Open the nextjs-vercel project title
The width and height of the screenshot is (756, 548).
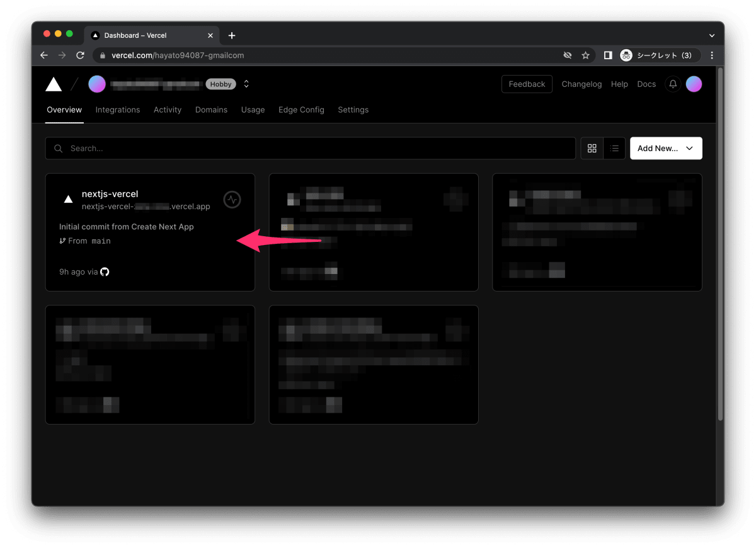(x=110, y=194)
